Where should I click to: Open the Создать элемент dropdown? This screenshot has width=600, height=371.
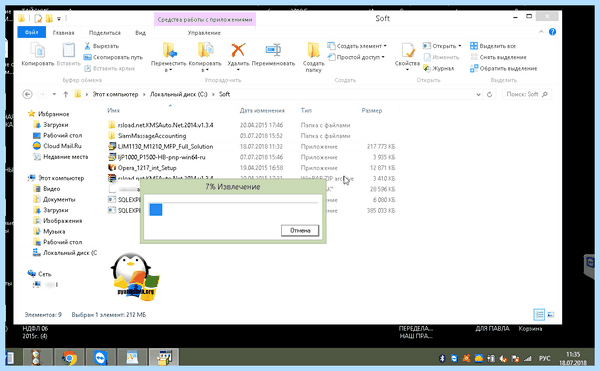click(357, 46)
